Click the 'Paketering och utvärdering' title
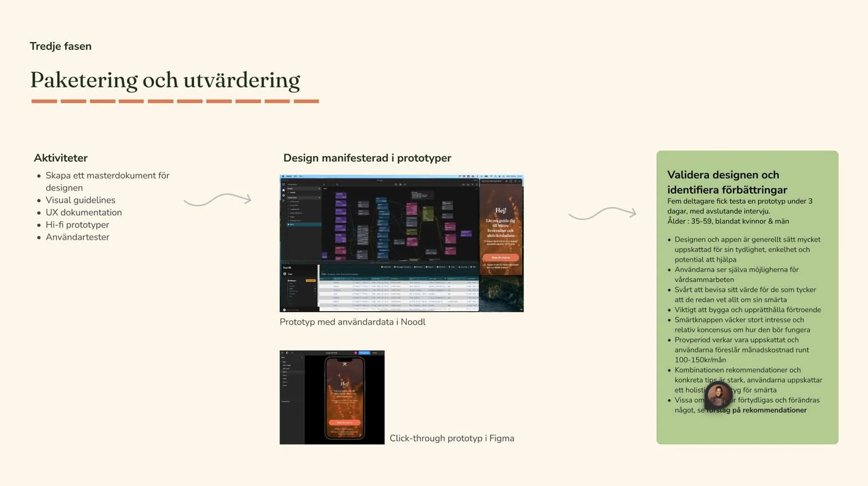 point(165,80)
